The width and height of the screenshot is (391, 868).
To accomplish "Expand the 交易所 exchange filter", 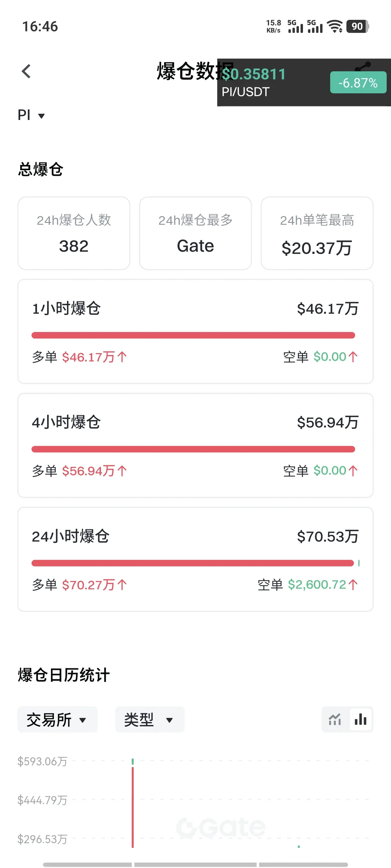I will click(x=57, y=720).
